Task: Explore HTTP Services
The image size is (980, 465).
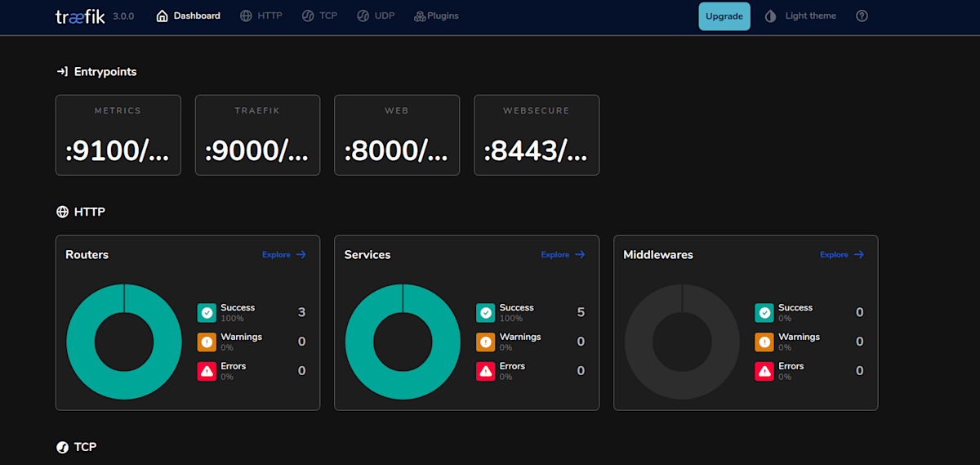Action: click(x=563, y=255)
